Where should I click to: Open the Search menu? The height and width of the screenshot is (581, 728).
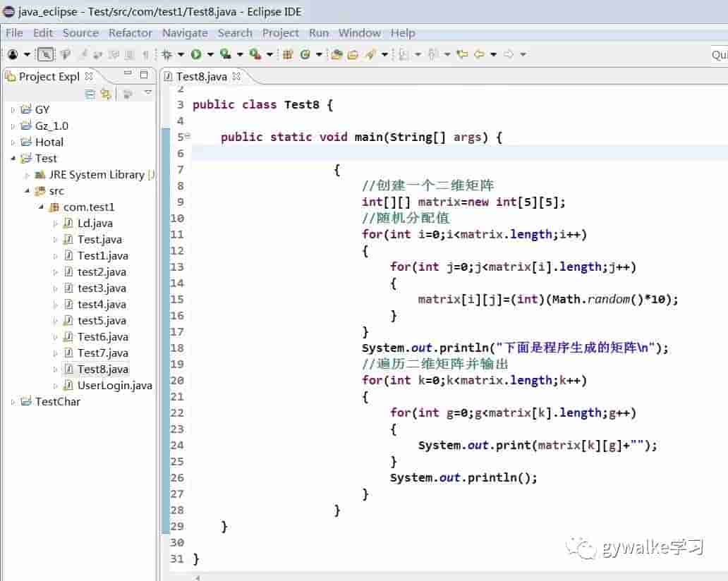(236, 33)
